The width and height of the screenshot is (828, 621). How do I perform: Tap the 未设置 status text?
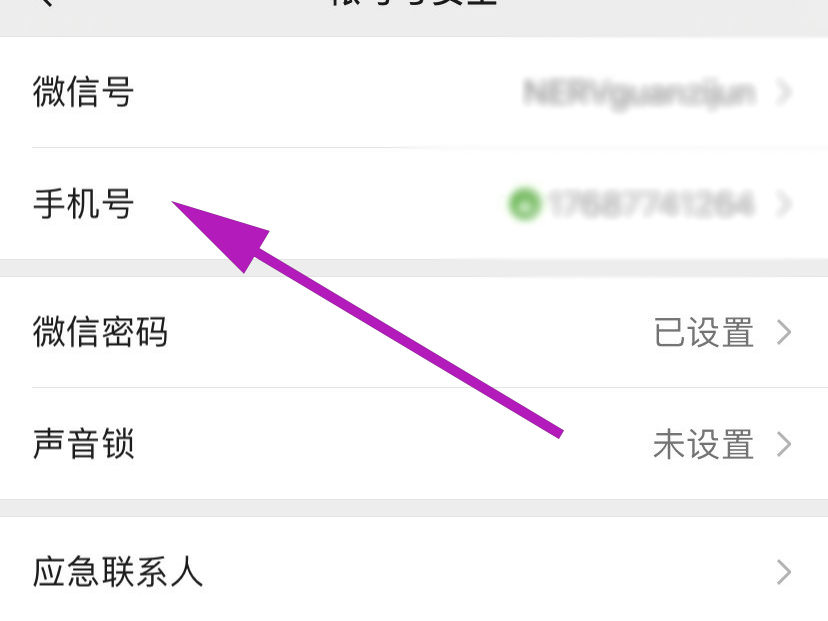click(x=704, y=444)
